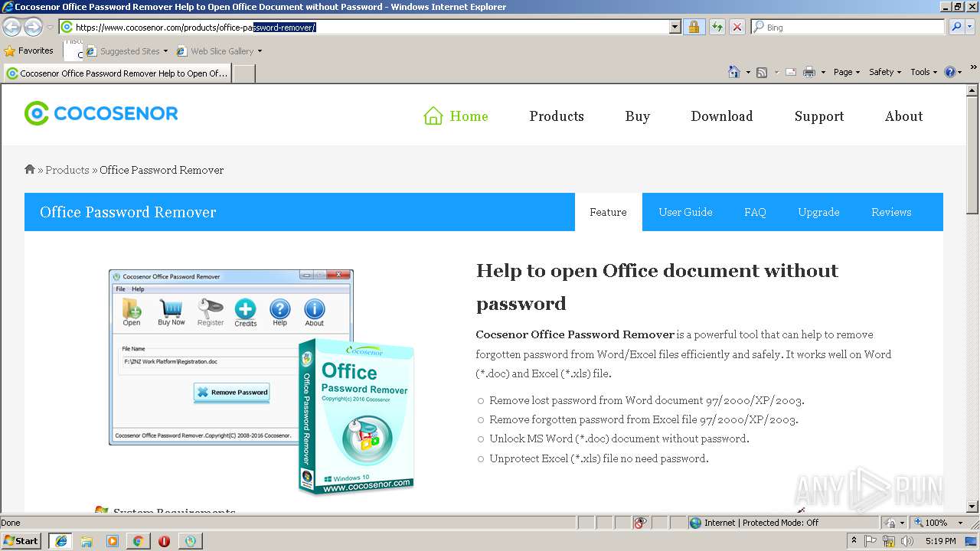Switch to the Upgrade tab
980x551 pixels.
818,212
